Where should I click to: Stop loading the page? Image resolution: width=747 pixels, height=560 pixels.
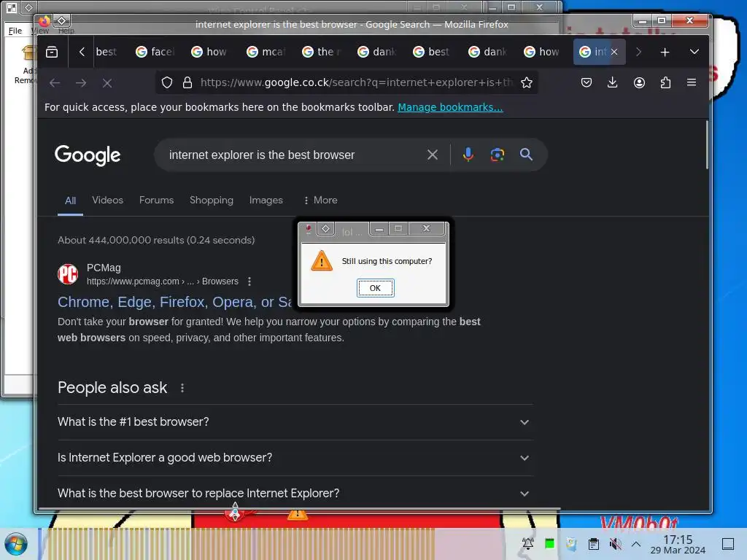point(107,83)
